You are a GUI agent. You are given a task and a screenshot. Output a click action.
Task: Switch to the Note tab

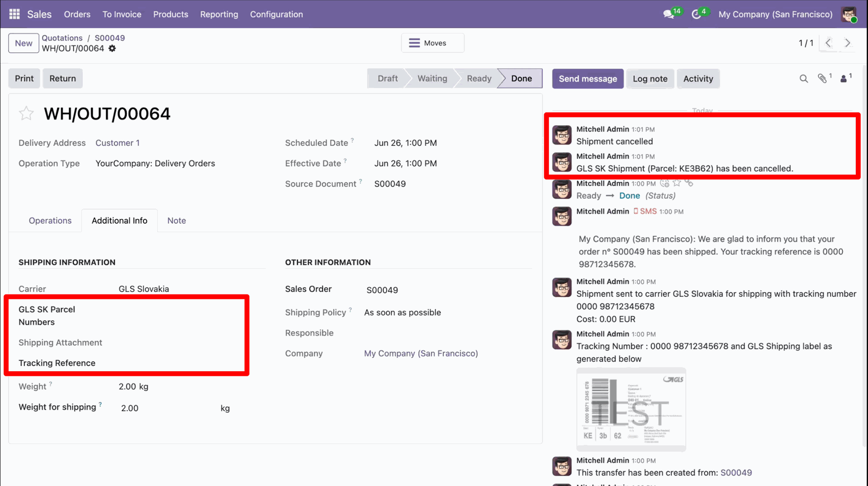click(177, 220)
